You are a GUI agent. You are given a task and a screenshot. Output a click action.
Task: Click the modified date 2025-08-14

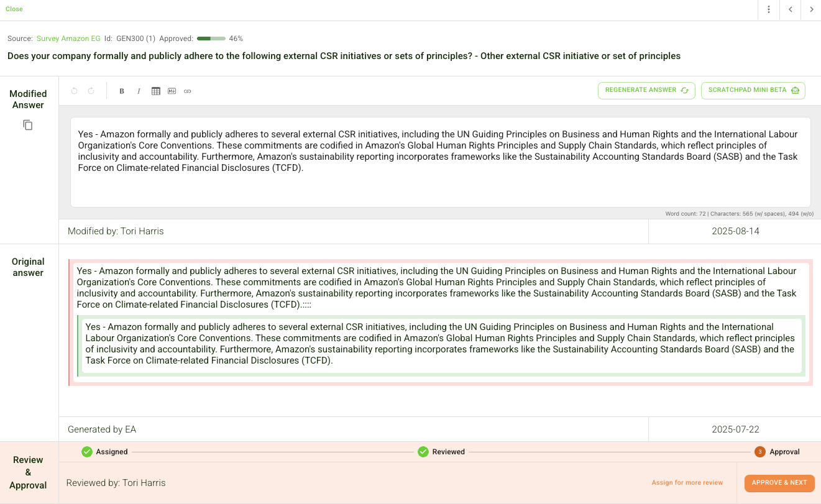[x=735, y=231]
